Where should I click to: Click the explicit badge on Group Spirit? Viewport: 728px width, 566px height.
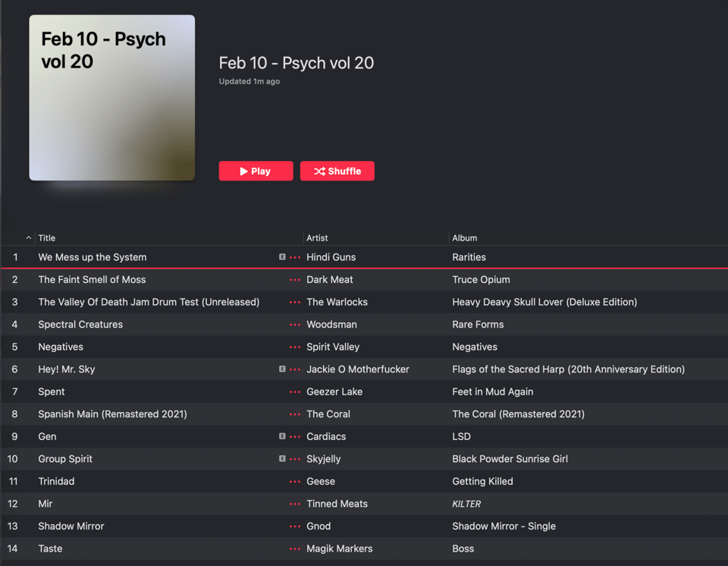click(282, 459)
